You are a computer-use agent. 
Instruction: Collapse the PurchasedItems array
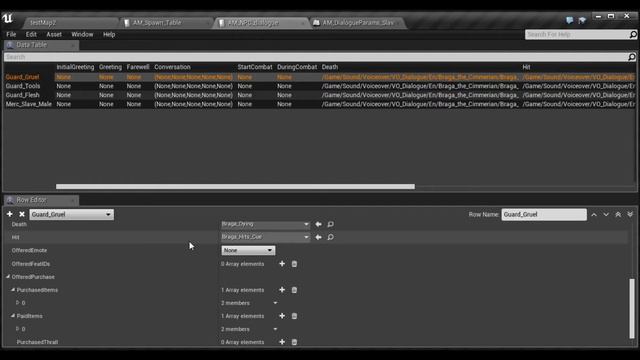[x=13, y=290]
